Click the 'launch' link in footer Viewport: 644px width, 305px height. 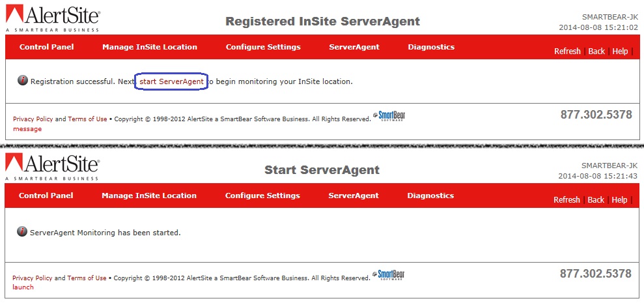[23, 287]
